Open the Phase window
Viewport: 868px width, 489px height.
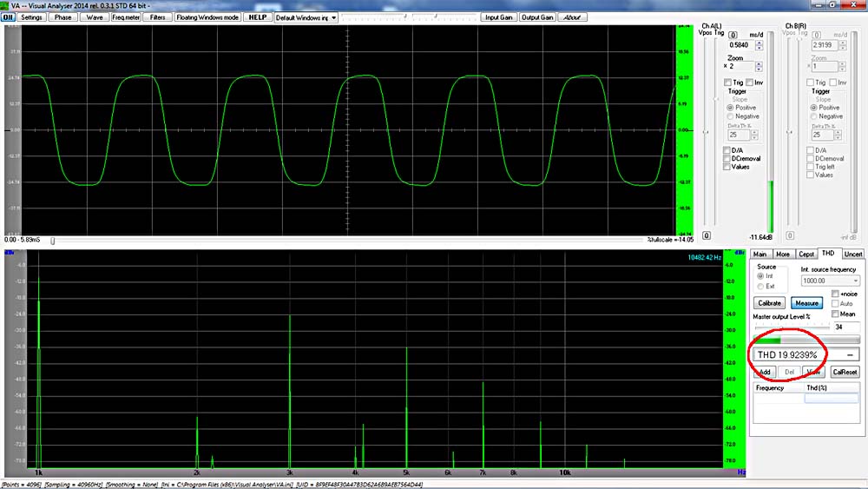pos(62,17)
